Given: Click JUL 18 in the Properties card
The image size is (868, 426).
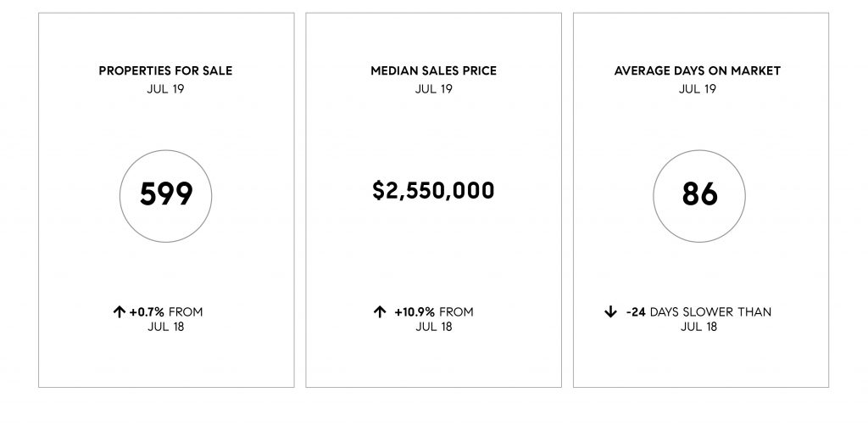Looking at the screenshot, I should click(x=165, y=327).
